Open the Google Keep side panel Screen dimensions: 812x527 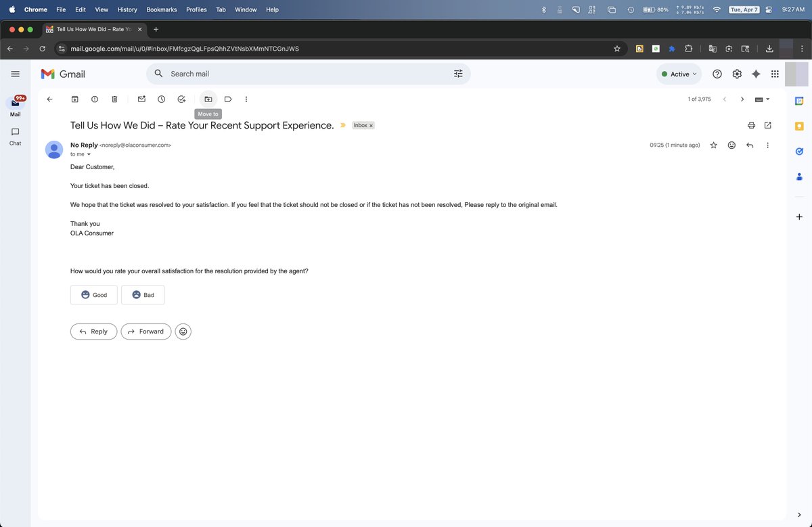coord(799,126)
